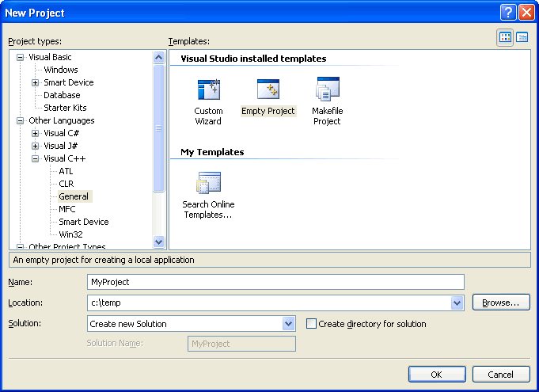
Task: Select the Visual J# tree label
Action: (60, 146)
